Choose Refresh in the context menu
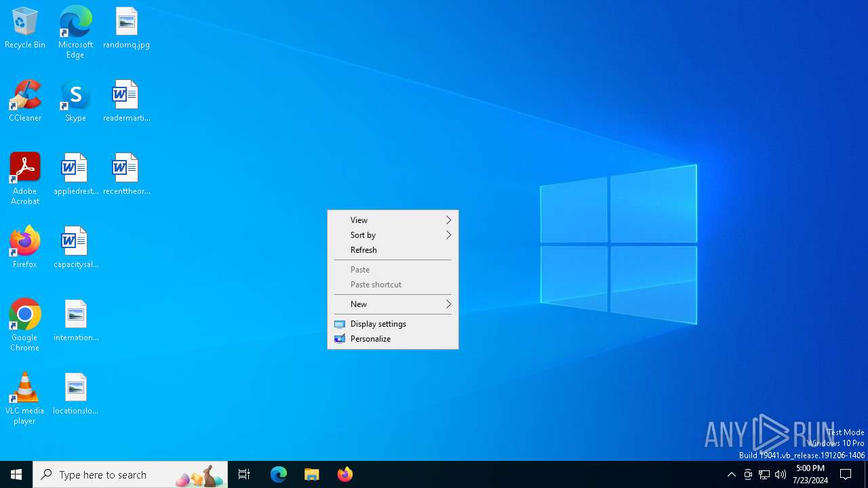The image size is (868, 488). (x=393, y=250)
